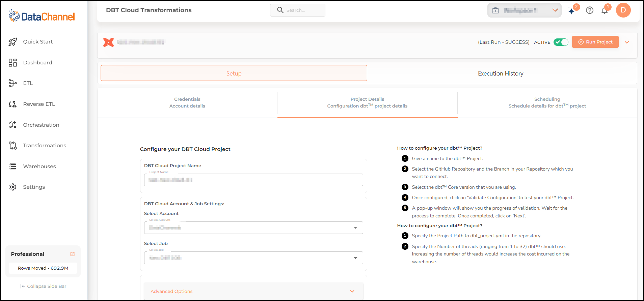Click the Warehouses stack icon
The height and width of the screenshot is (301, 644).
coord(13,167)
